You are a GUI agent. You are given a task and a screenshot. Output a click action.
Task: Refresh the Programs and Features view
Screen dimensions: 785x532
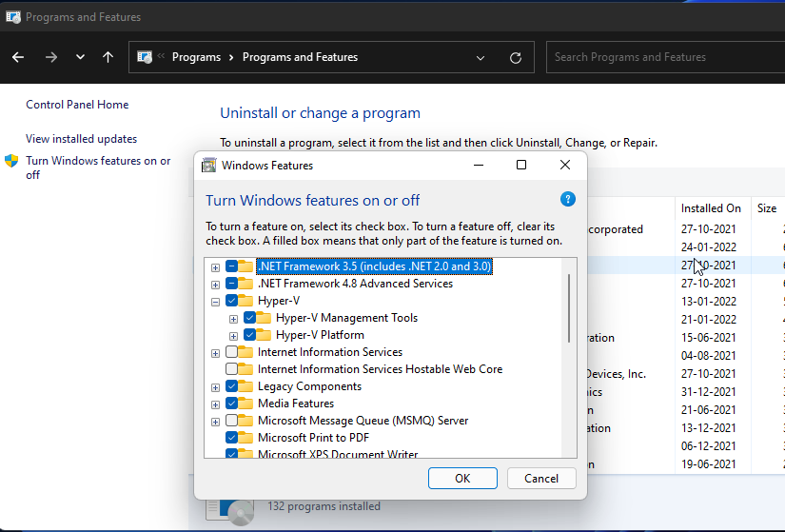(516, 57)
